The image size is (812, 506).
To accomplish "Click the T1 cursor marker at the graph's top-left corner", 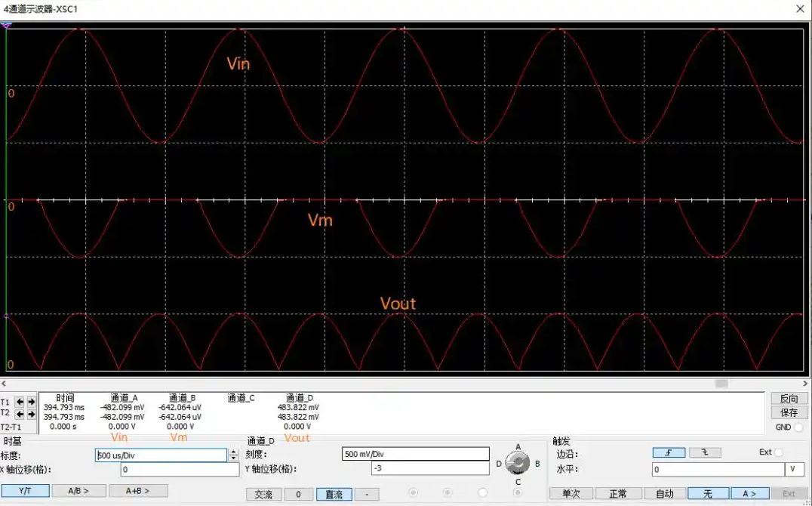I will coord(6,25).
